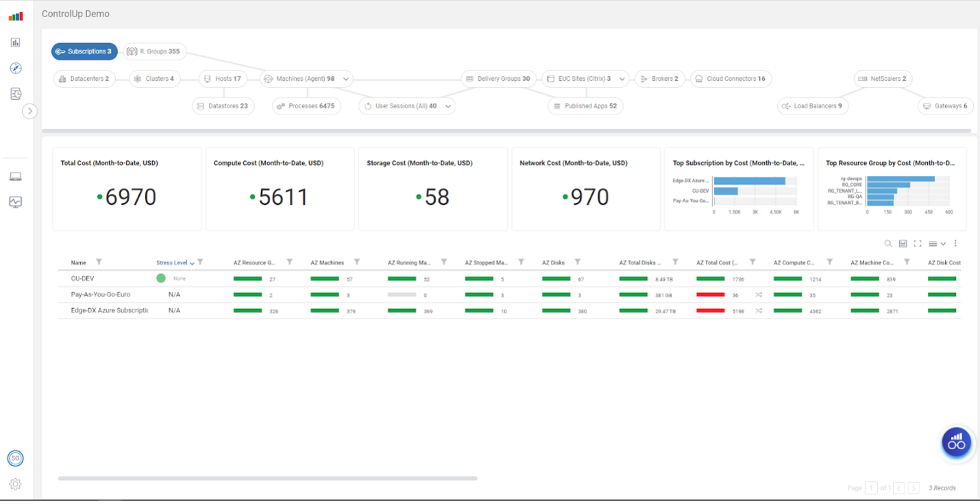Select the Datastores 23 node

223,106
